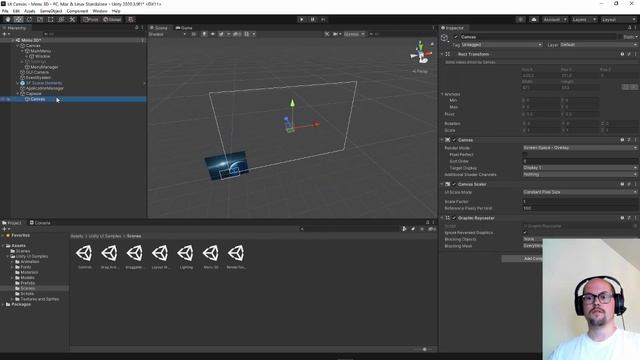Screen dimensions: 640x360
Task: Toggle Graphic Raycaster enabled checkbox
Action: [454, 218]
